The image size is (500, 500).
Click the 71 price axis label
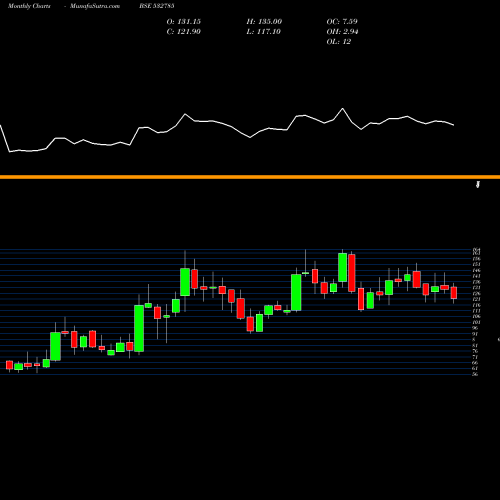coord(475,357)
